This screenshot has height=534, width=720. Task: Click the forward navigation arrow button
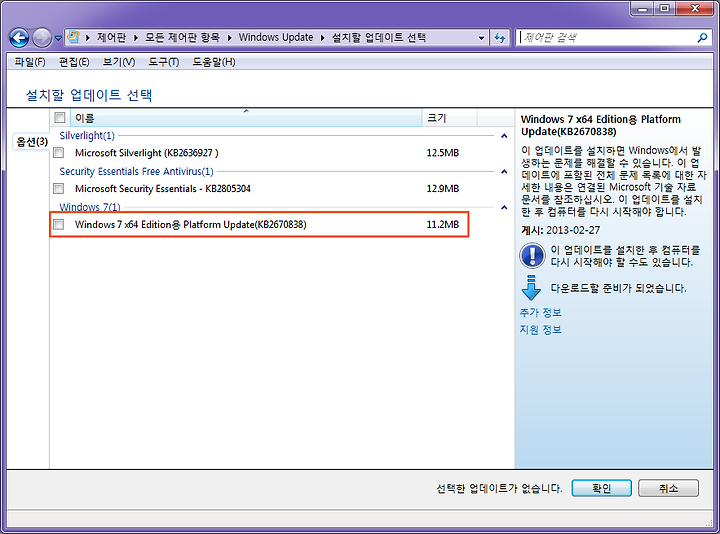42,38
